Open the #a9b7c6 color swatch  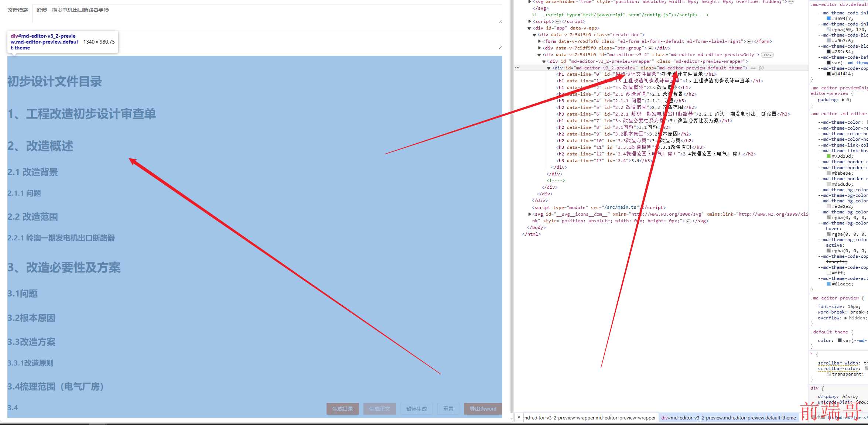click(x=828, y=41)
